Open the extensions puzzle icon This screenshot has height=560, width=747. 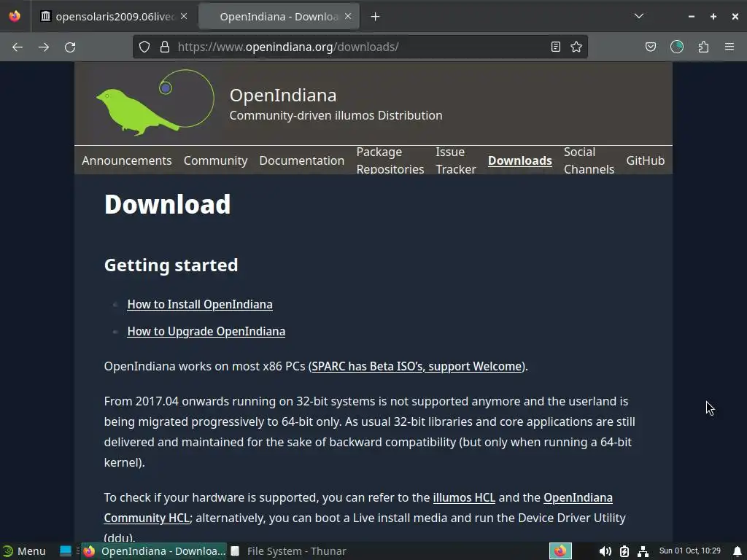point(703,47)
